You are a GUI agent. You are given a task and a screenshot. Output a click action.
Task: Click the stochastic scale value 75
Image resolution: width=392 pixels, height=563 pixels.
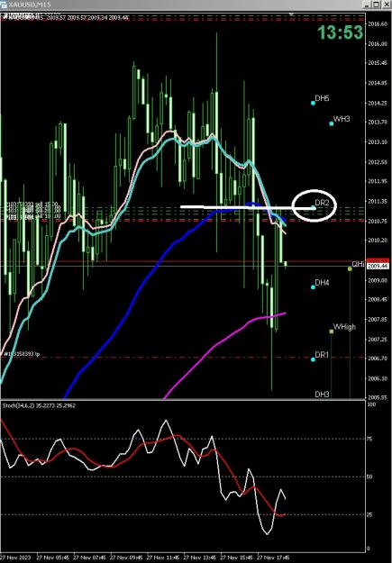click(x=370, y=439)
